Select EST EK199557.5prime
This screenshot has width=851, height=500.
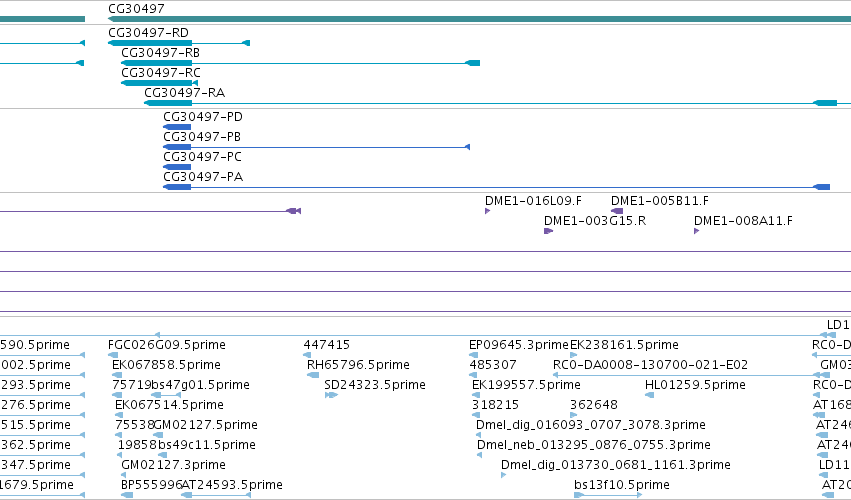[526, 385]
